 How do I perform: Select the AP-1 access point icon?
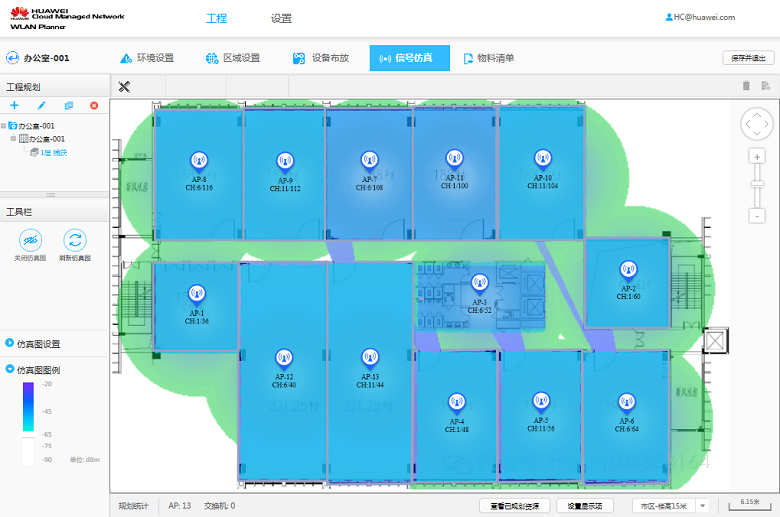click(197, 295)
